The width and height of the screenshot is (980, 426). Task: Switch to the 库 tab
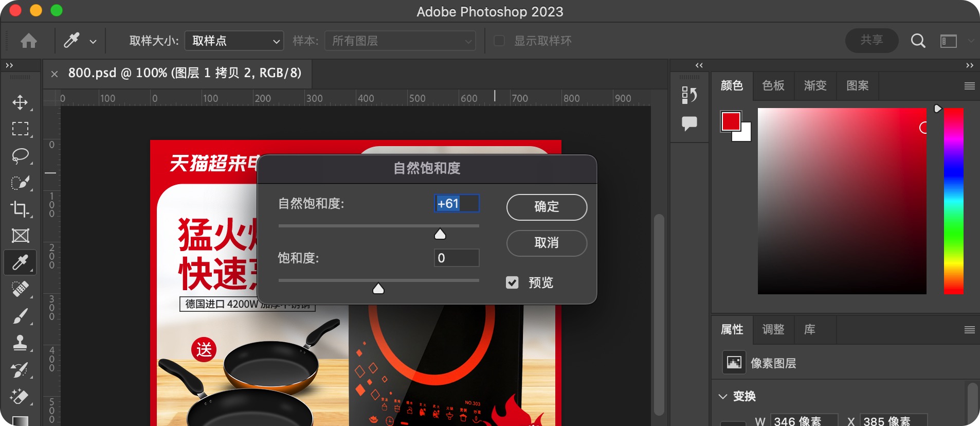point(810,329)
